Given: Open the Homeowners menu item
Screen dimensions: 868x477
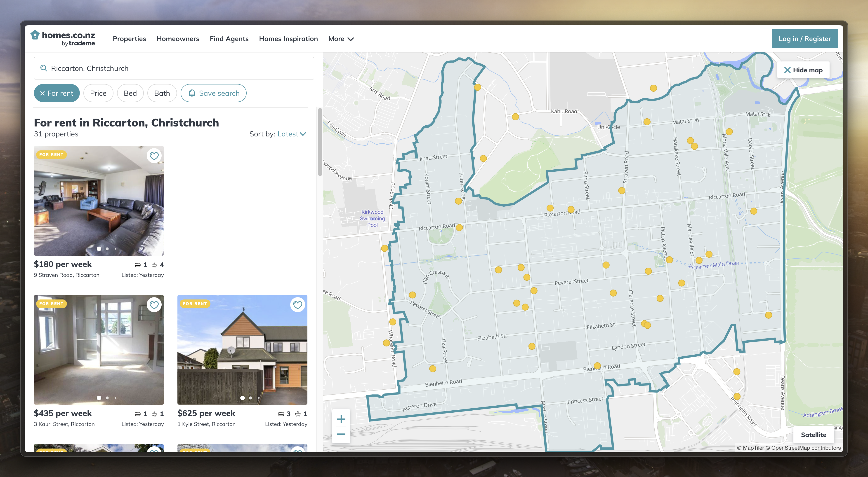Looking at the screenshot, I should 178,39.
